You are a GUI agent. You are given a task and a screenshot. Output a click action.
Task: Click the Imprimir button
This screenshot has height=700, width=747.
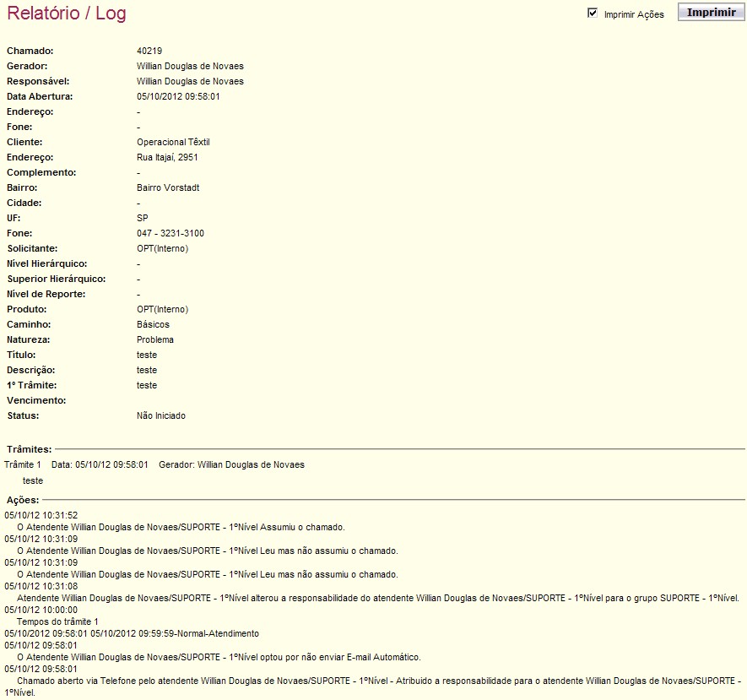click(711, 13)
